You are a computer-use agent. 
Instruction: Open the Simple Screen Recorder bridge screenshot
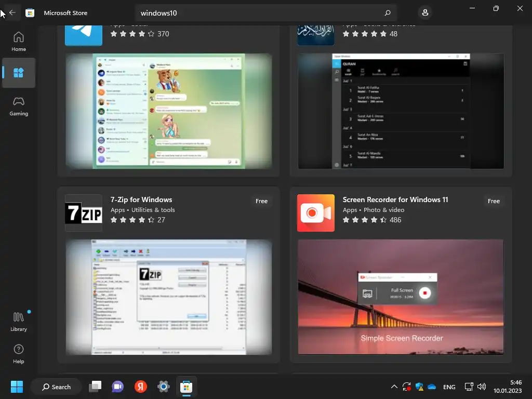pyautogui.click(x=401, y=297)
